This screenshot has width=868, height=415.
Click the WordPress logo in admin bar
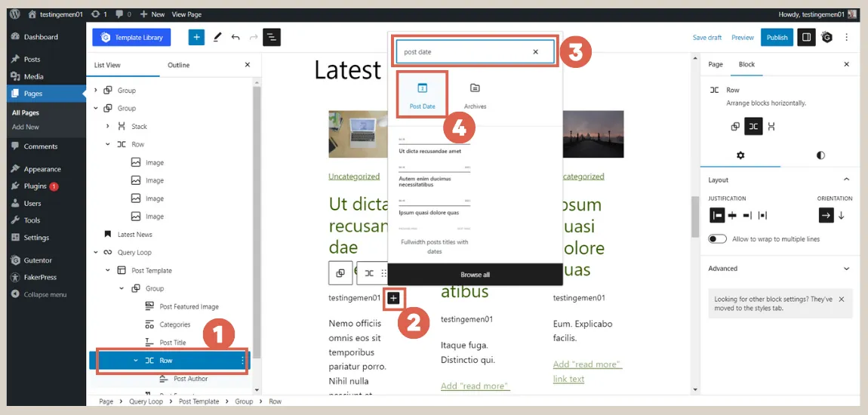pyautogui.click(x=15, y=14)
